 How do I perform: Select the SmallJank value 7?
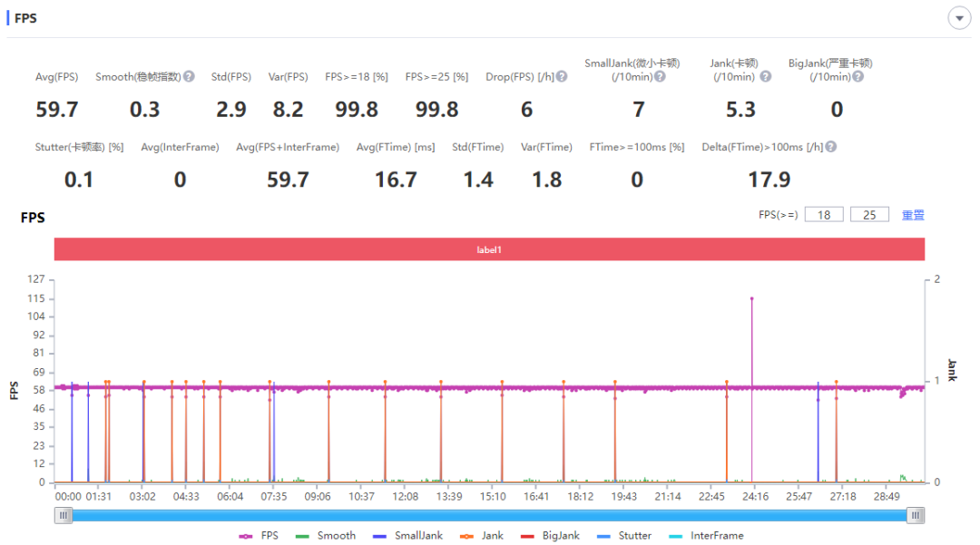638,110
